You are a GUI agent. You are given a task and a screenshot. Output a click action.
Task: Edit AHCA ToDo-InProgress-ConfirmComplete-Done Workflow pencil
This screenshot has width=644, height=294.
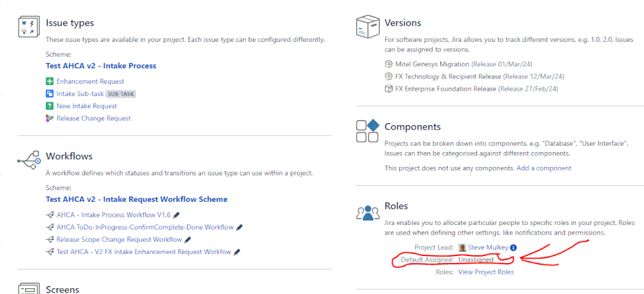point(240,227)
